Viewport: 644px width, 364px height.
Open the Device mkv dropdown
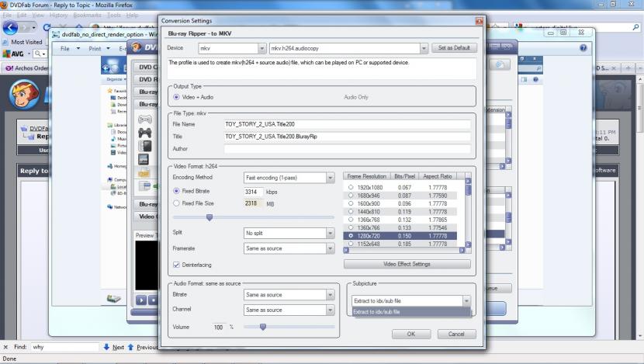click(261, 48)
